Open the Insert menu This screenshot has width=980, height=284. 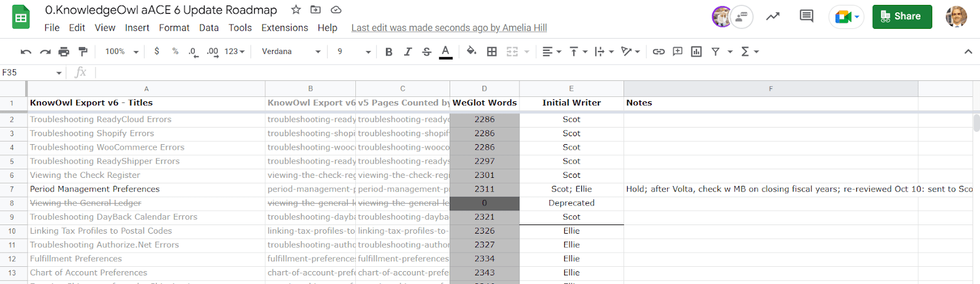pos(137,28)
